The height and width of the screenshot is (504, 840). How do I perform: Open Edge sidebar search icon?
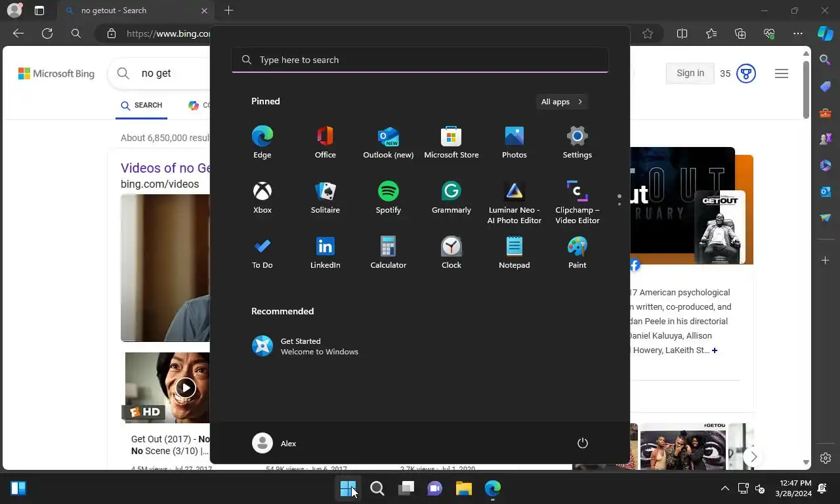826,60
